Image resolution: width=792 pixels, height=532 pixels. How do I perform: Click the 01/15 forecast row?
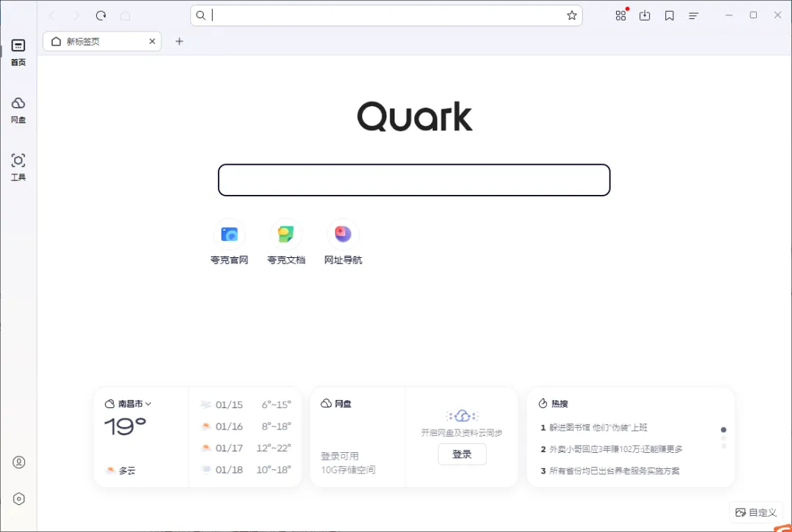246,404
